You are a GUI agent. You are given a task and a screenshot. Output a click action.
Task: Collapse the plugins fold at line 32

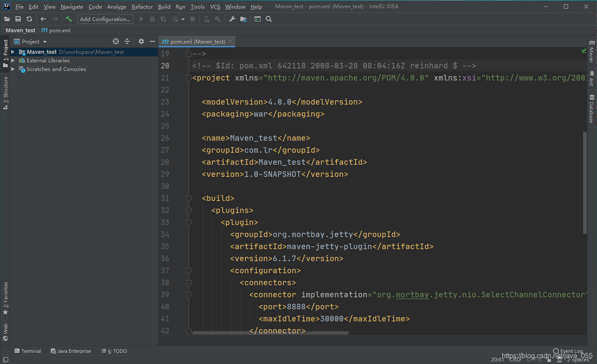click(x=188, y=210)
